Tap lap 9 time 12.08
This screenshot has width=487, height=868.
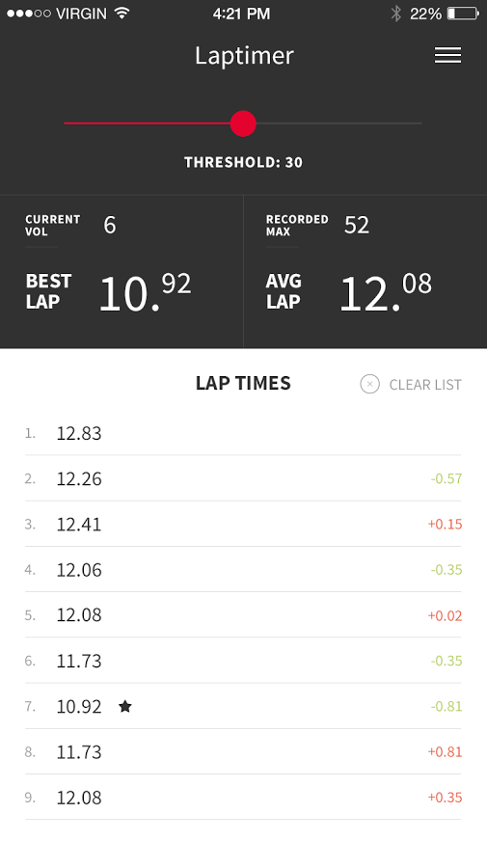(79, 798)
